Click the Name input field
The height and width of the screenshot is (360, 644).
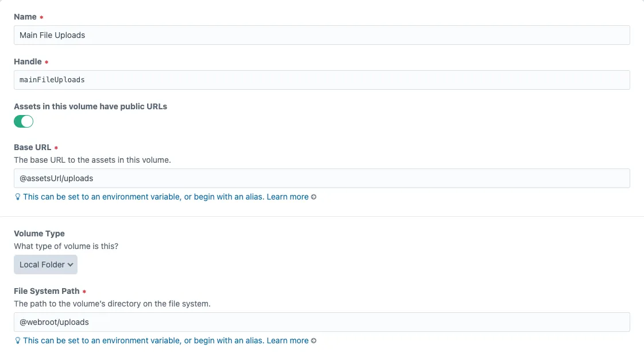click(x=322, y=35)
